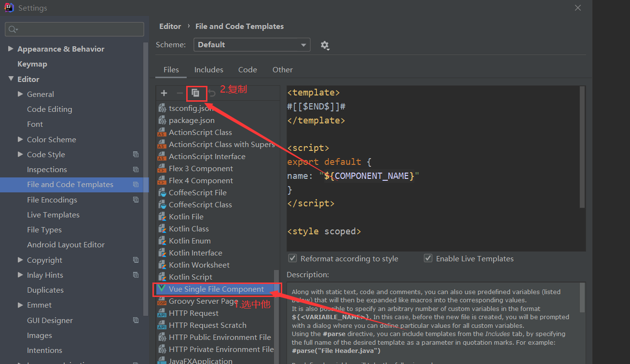Select the HTTP Request Scratch template
This screenshot has width=630, height=364.
point(207,325)
